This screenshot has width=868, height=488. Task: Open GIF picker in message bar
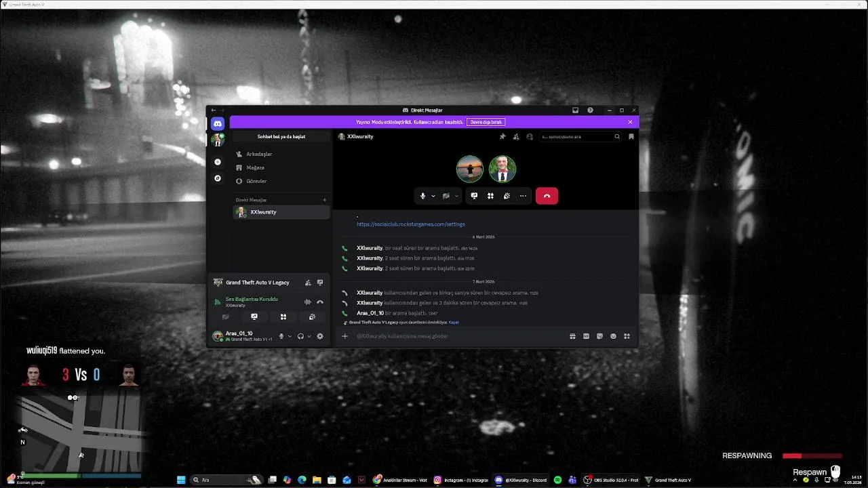586,336
